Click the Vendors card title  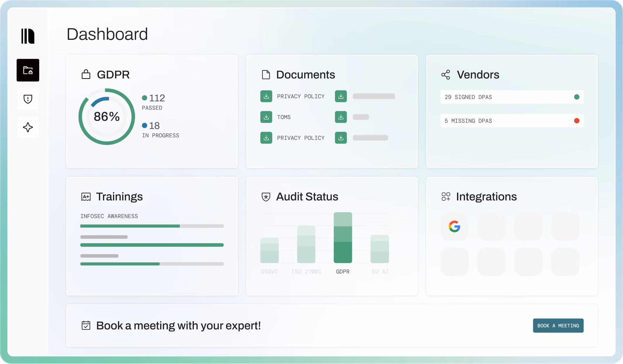pyautogui.click(x=478, y=75)
